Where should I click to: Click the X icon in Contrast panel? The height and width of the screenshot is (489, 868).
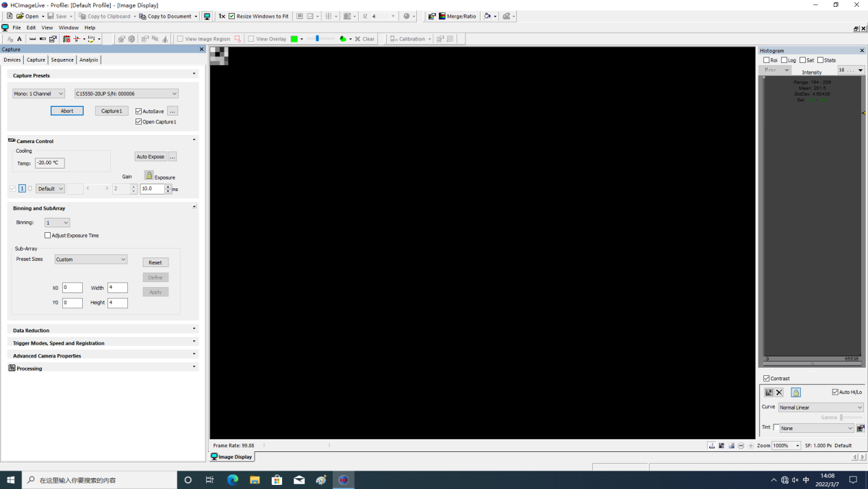pyautogui.click(x=779, y=392)
